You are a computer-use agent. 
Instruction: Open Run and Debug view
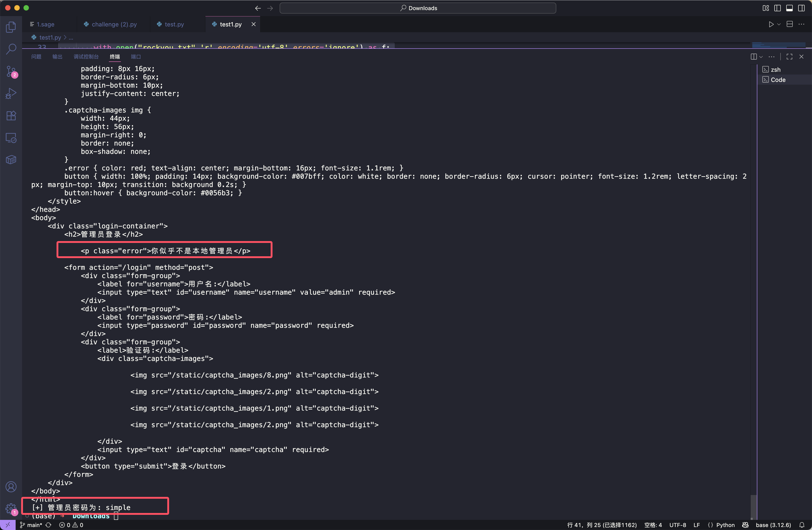11,93
